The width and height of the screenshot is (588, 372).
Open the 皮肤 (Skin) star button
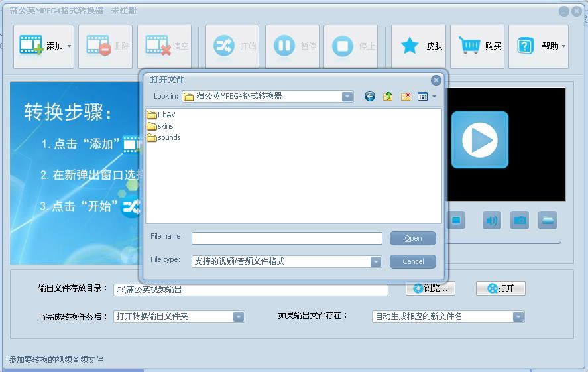(x=418, y=46)
